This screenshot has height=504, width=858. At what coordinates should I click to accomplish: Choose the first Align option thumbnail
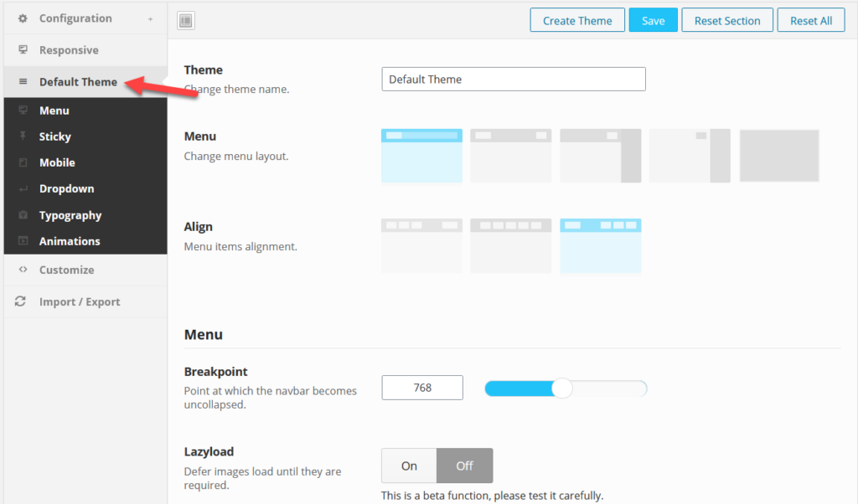tap(422, 246)
